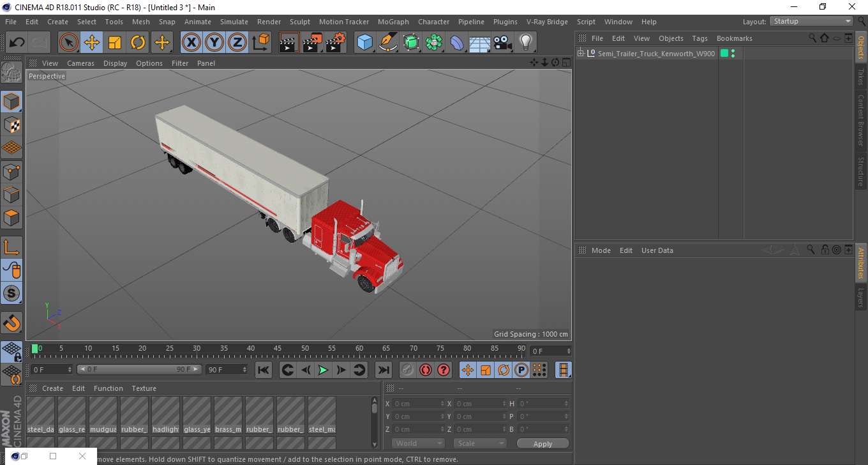Render to Picture Viewer
The image size is (868, 465).
312,43
